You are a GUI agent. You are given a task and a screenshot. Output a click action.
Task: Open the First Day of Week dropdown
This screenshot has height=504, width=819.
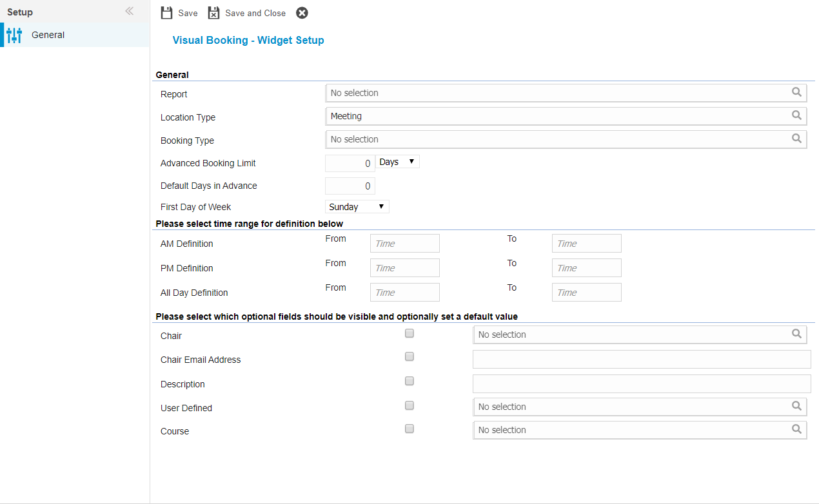(x=357, y=207)
